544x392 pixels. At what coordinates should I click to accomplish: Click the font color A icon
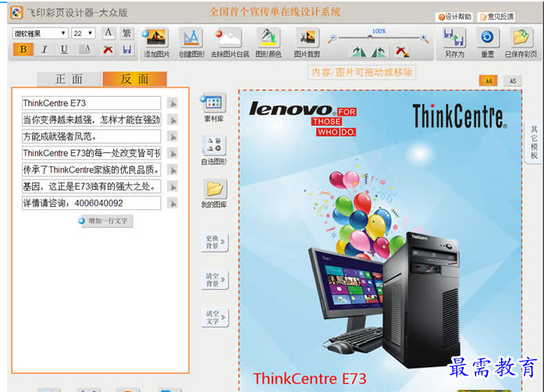tap(108, 33)
